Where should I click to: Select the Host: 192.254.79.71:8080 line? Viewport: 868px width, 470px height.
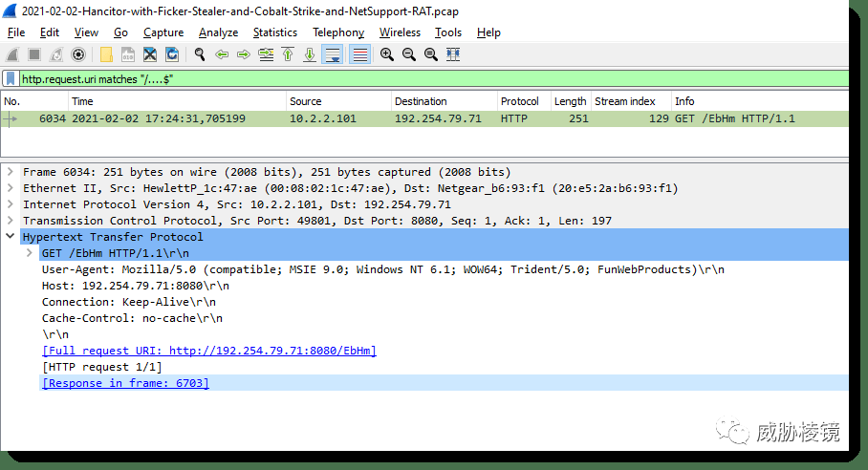[x=136, y=286]
